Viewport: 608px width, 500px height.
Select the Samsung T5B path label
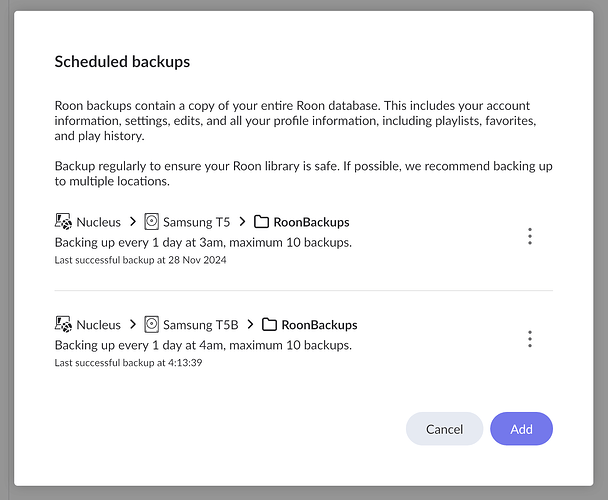point(200,325)
